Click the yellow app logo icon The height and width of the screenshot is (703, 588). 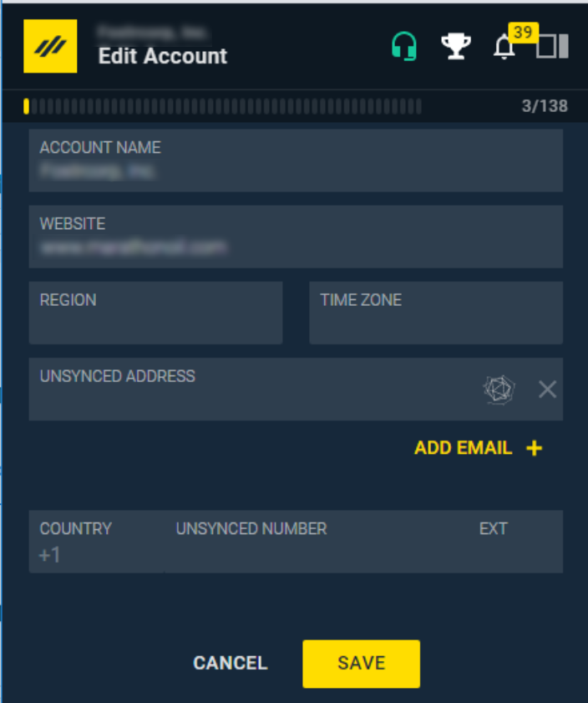click(x=50, y=46)
